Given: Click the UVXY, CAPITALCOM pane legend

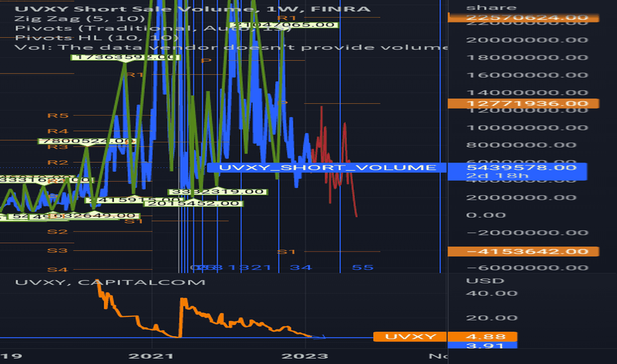Looking at the screenshot, I should [110, 282].
